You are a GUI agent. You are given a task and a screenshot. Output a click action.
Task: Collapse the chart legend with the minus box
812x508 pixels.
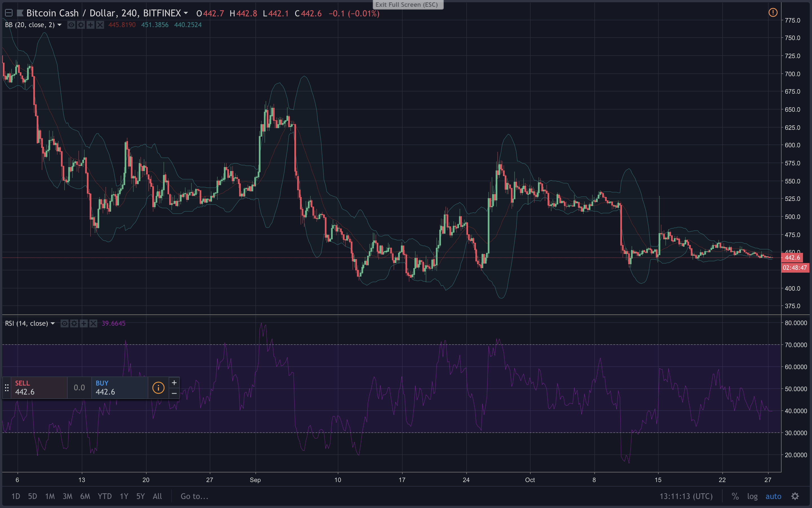(9, 13)
